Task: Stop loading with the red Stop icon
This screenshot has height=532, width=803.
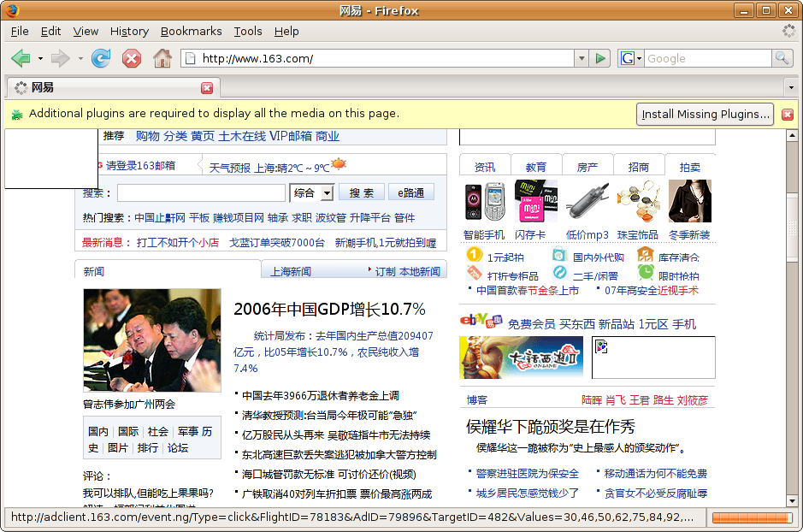Action: pos(132,58)
